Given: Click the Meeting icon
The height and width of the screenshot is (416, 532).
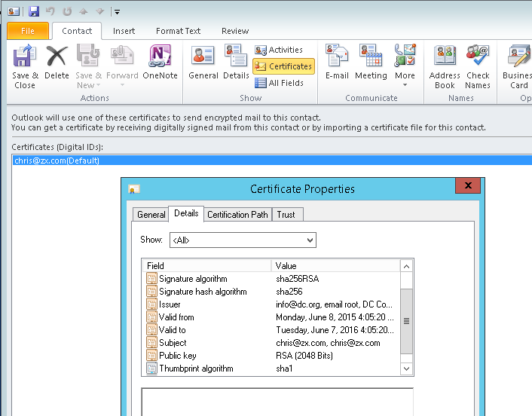Looking at the screenshot, I should 371,66.
